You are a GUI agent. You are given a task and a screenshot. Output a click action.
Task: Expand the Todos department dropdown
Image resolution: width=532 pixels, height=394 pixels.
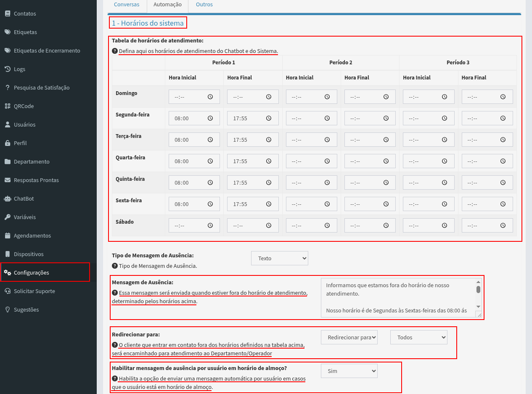(x=419, y=337)
